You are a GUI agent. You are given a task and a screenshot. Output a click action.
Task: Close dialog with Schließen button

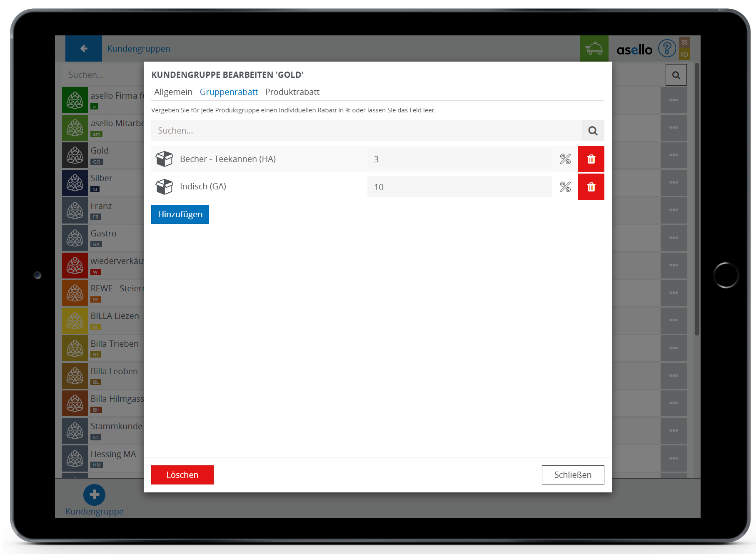pos(572,475)
